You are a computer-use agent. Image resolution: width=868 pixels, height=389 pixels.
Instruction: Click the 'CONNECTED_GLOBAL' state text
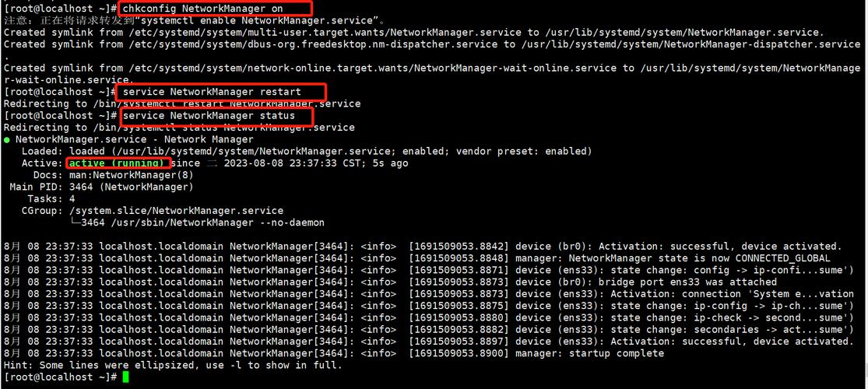tap(782, 258)
